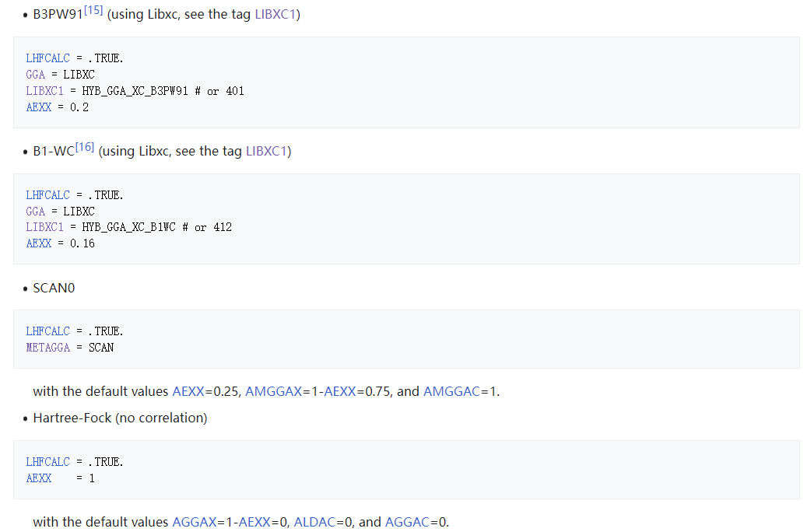The height and width of the screenshot is (532, 807).
Task: Click the LIBXC1 tag link in B3PW91 bullet
Action: 275,15
